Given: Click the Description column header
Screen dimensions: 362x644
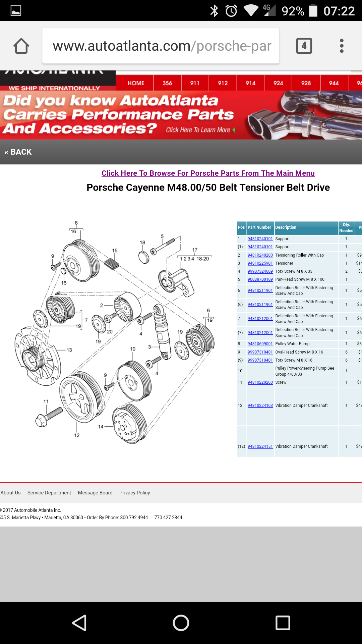Looking at the screenshot, I should (306, 227).
